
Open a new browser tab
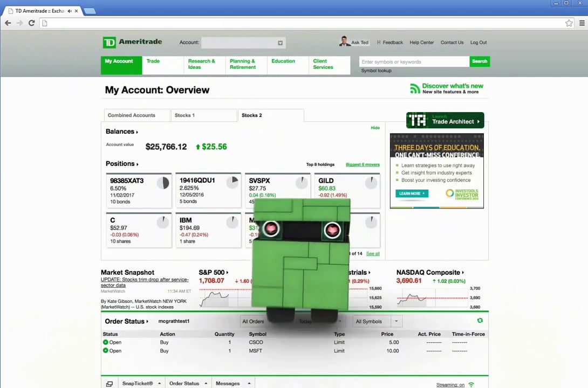pyautogui.click(x=90, y=11)
